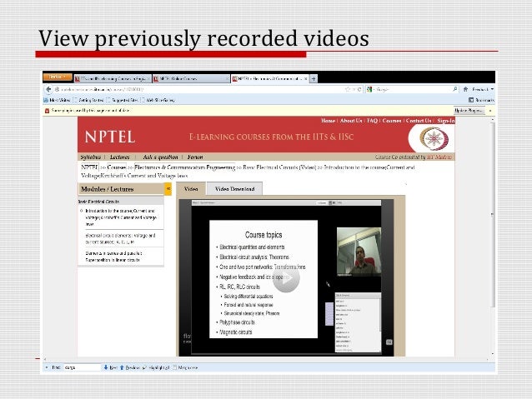This screenshot has width=532, height=399.
Task: Click the page vertical scrollbar
Action: tap(493, 214)
